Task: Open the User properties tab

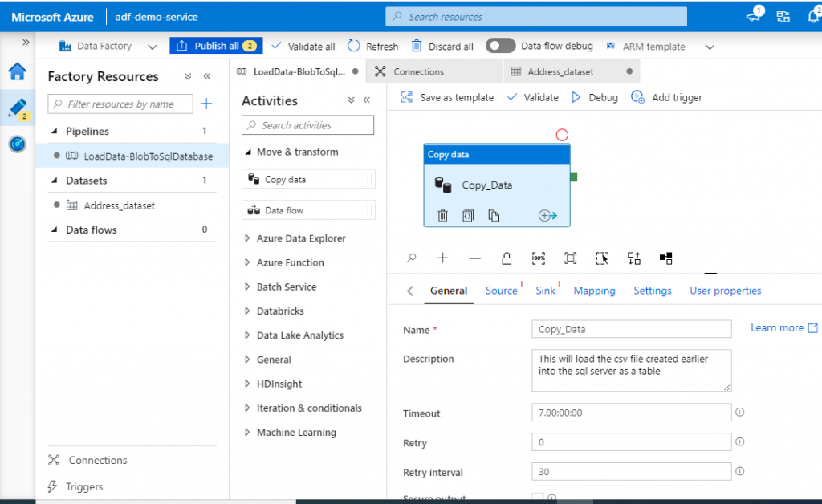Action: pyautogui.click(x=726, y=291)
